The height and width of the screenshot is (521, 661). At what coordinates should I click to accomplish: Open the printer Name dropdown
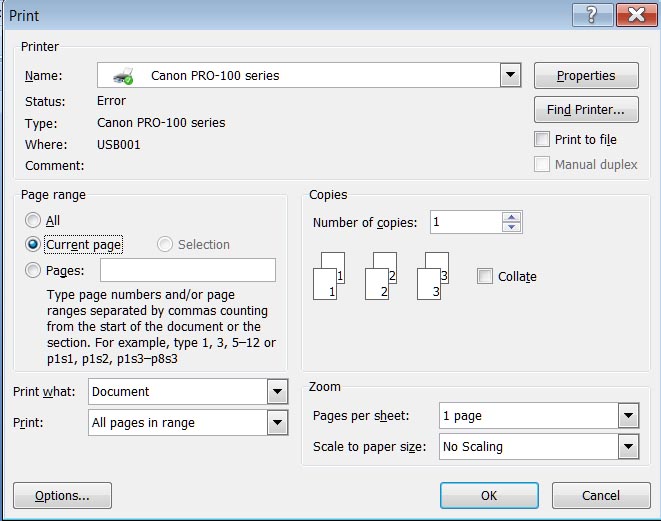(510, 75)
